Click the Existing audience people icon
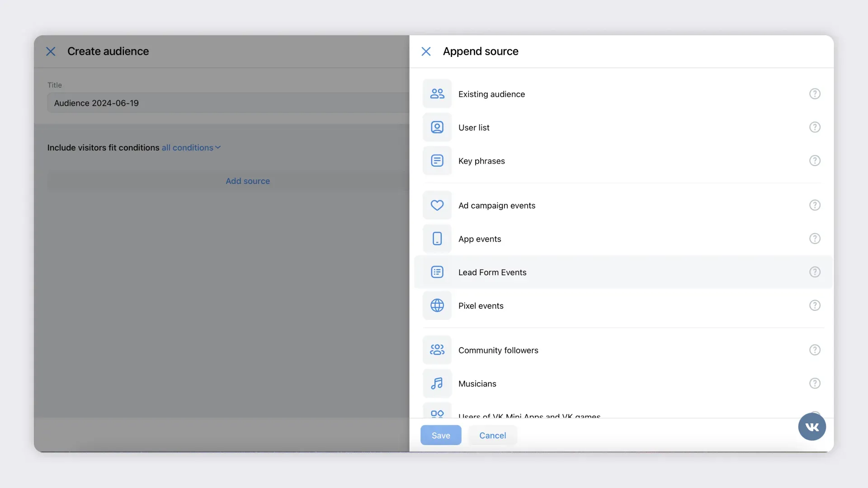The width and height of the screenshot is (868, 488). pyautogui.click(x=437, y=94)
